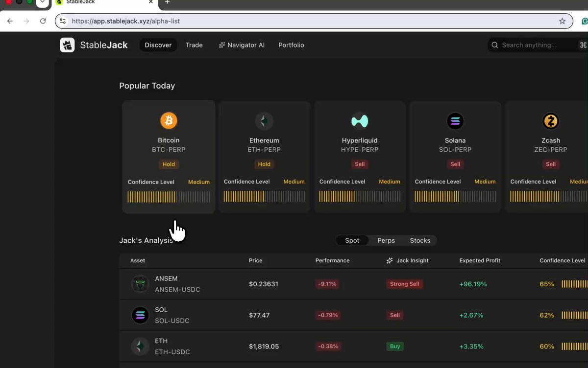Open Navigator AI
Viewport: 588px width, 368px height.
coord(242,45)
